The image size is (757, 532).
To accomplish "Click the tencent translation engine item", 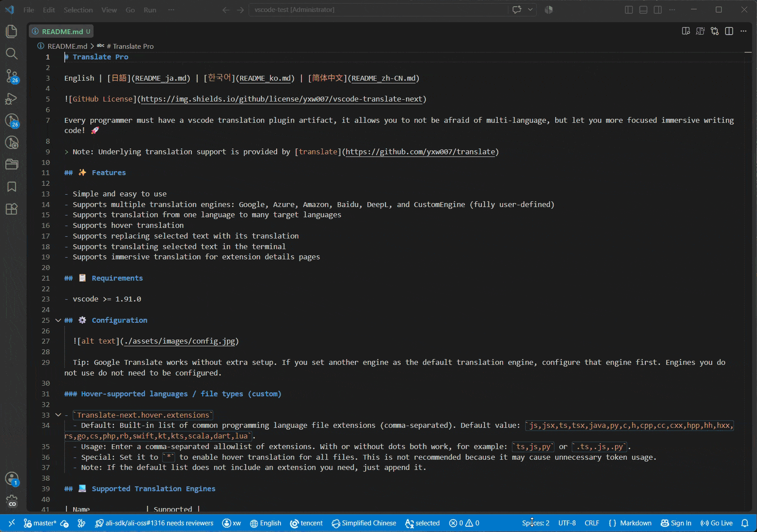I will [x=306, y=523].
